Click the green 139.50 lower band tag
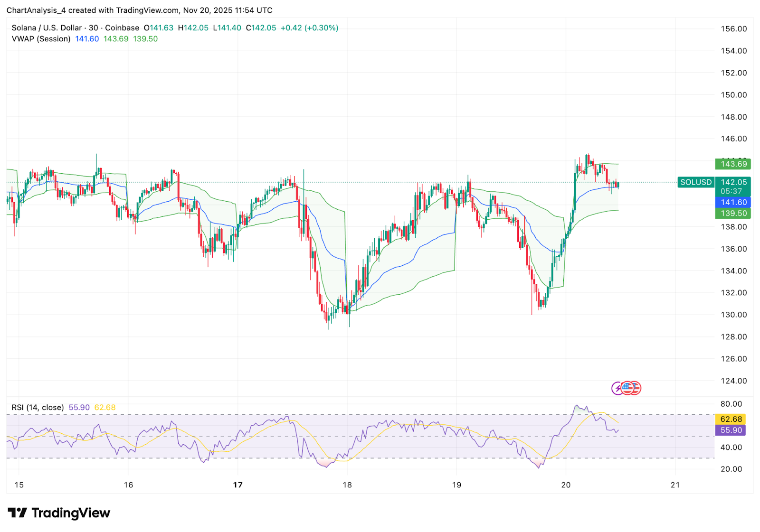This screenshot has height=532, width=760. (733, 213)
